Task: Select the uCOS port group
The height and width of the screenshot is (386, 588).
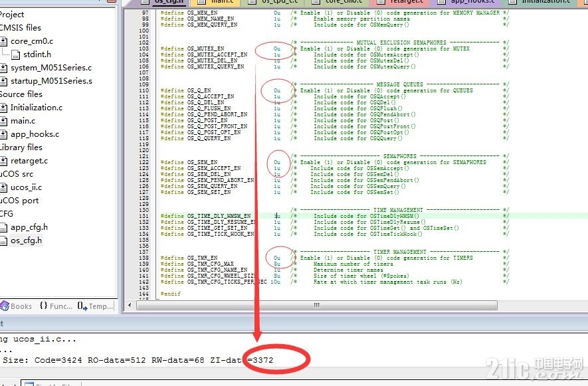Action: (x=19, y=201)
